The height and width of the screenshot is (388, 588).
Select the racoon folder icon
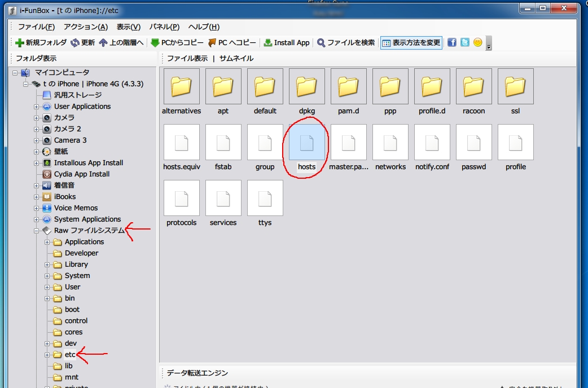pyautogui.click(x=473, y=86)
